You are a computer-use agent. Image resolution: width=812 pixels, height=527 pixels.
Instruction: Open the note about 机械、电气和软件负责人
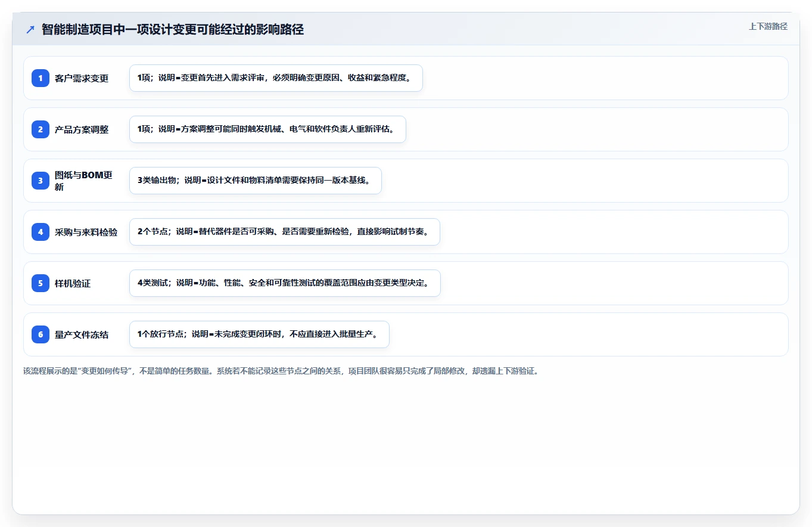267,129
